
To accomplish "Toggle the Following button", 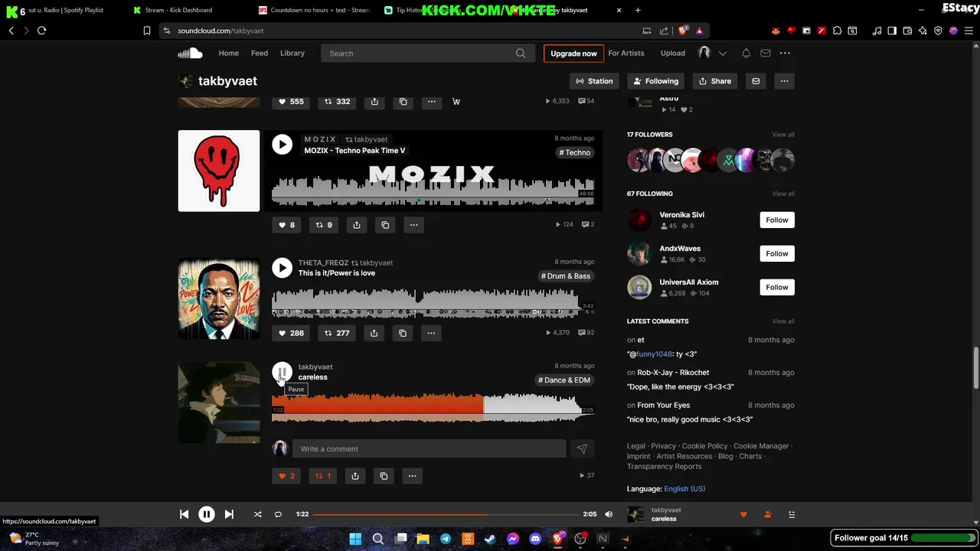I will pos(655,81).
